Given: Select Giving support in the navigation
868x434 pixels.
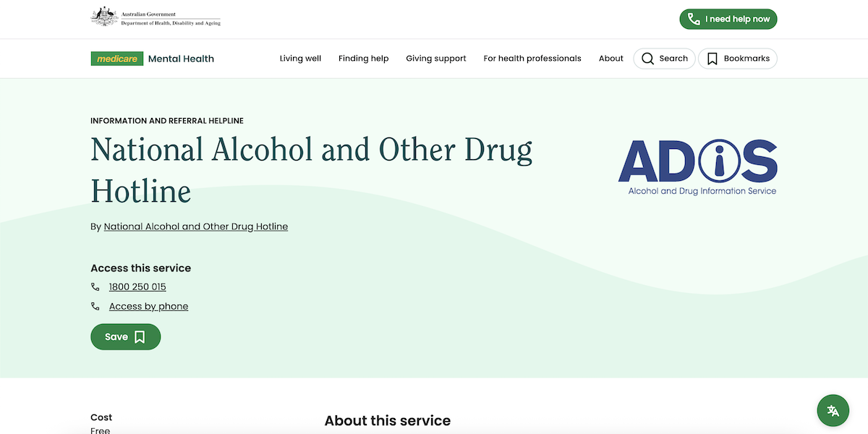Looking at the screenshot, I should click(435, 58).
